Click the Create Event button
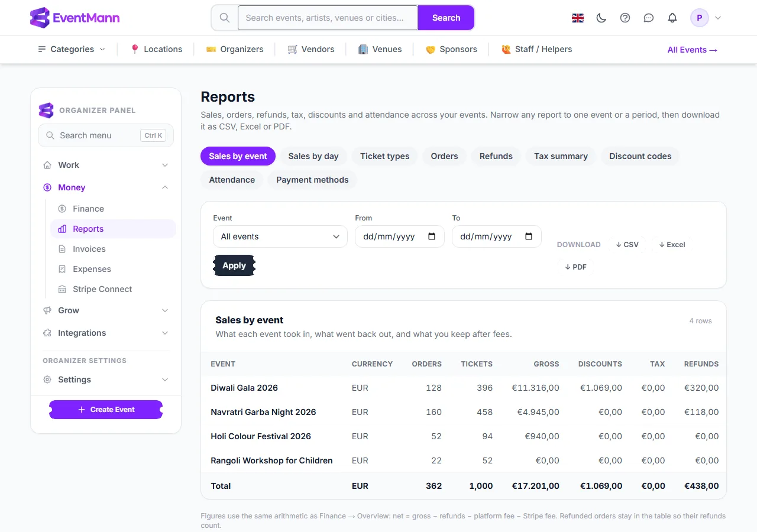The height and width of the screenshot is (532, 757). click(106, 410)
